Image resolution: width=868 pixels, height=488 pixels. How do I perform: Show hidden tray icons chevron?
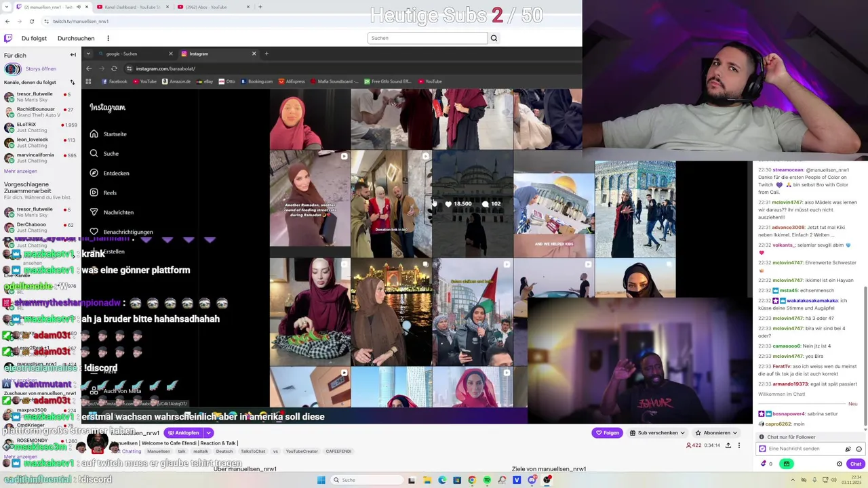coord(793,480)
